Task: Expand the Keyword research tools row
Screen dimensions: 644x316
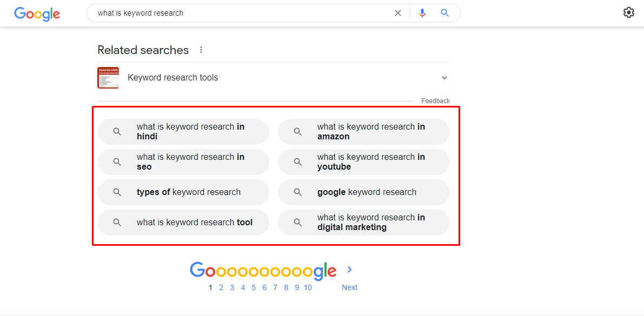Action: pyautogui.click(x=444, y=78)
